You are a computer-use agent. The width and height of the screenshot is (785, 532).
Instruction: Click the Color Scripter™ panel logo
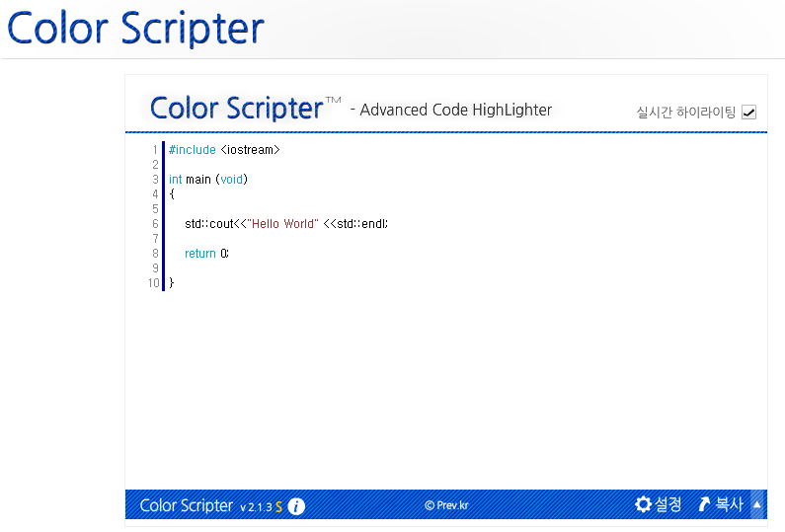pos(245,109)
